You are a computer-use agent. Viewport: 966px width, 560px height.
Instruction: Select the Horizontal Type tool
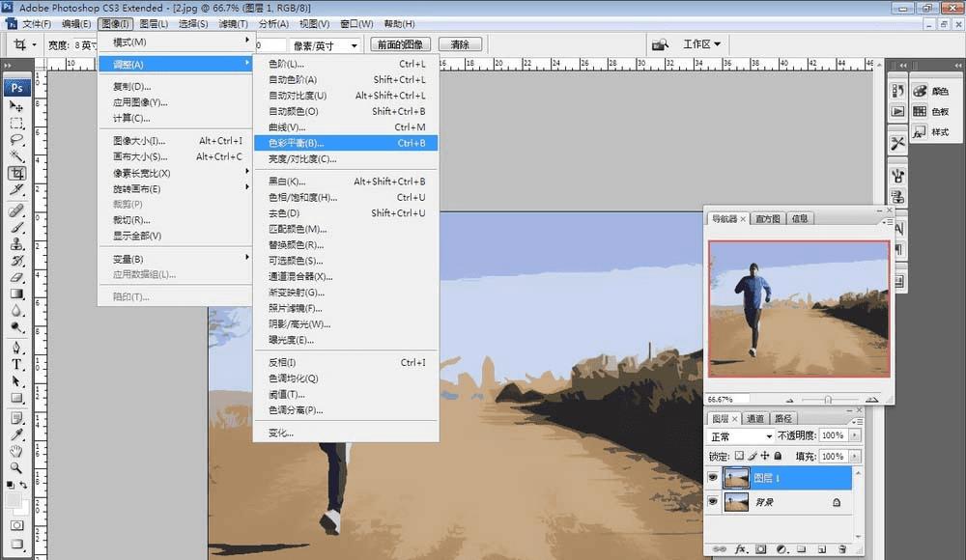[x=16, y=365]
